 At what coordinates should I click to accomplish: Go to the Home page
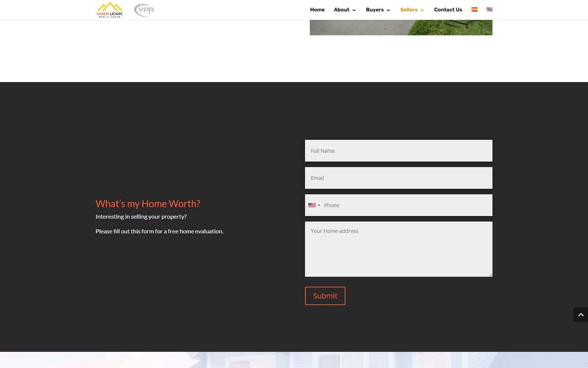click(x=317, y=10)
